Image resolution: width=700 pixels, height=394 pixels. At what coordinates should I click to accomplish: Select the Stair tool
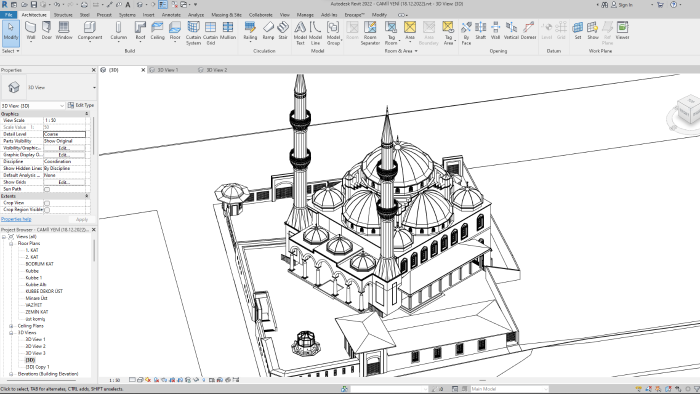pyautogui.click(x=283, y=31)
